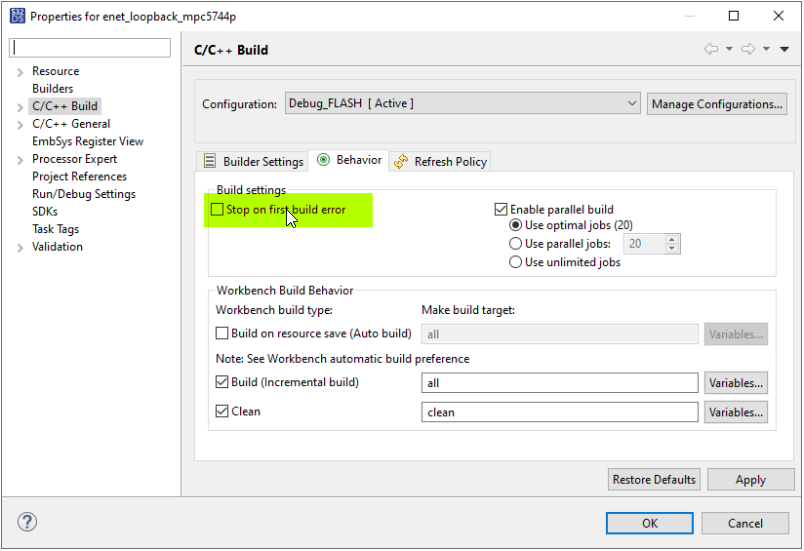Click the help question mark icon
This screenshot has height=551, width=804.
[x=27, y=522]
